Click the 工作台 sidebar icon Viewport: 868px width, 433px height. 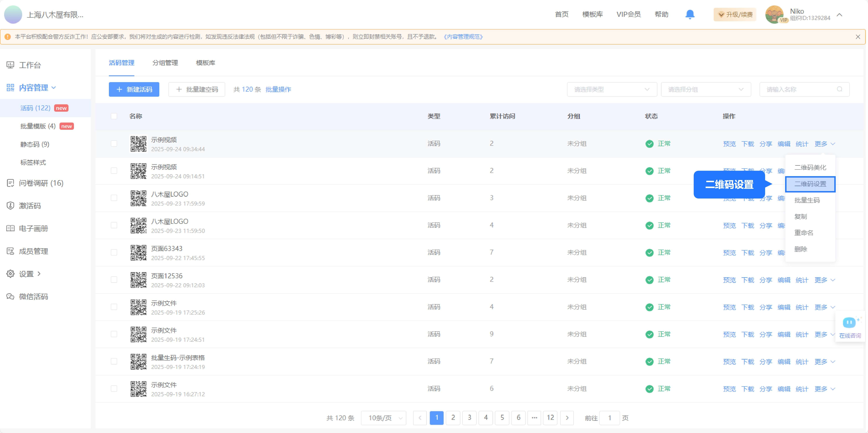click(10, 65)
